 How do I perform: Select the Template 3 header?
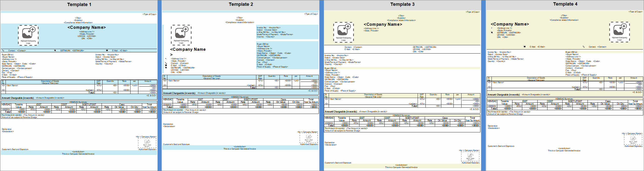coord(402,4)
